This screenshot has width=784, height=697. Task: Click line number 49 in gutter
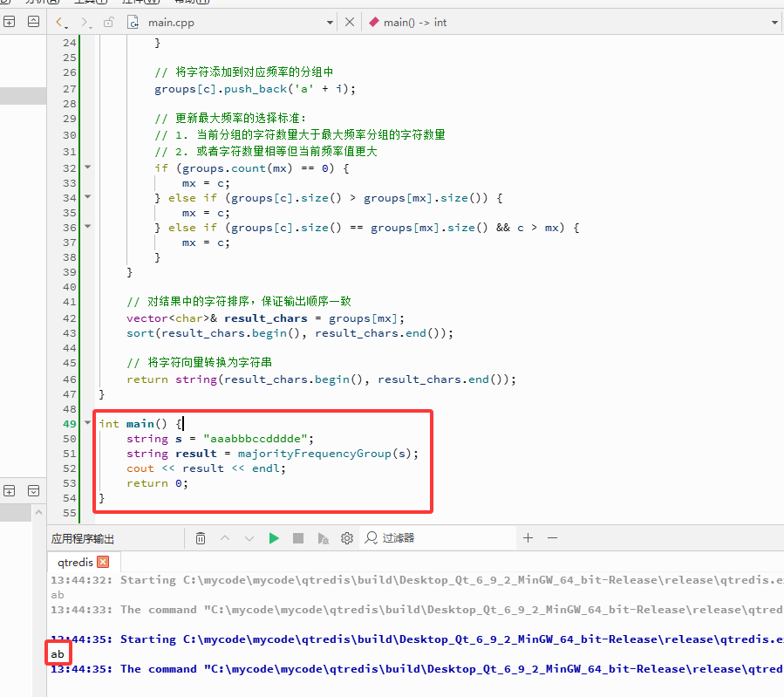click(70, 424)
